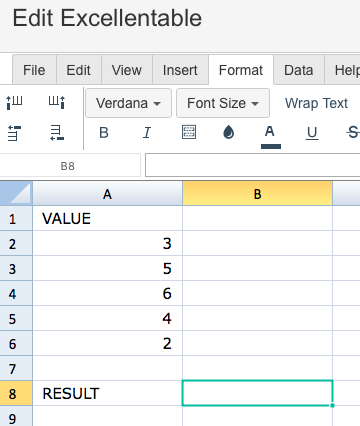The width and height of the screenshot is (360, 426).
Task: Toggle underline formatting
Action: pyautogui.click(x=312, y=133)
